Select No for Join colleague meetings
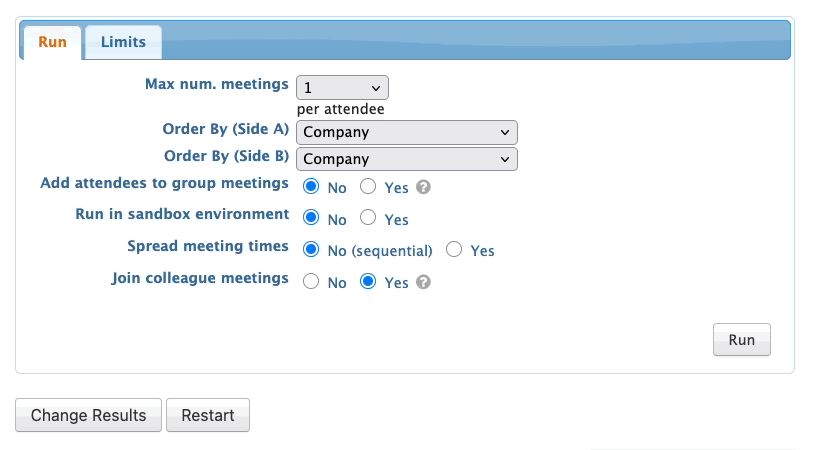This screenshot has height=450, width=816. [311, 282]
